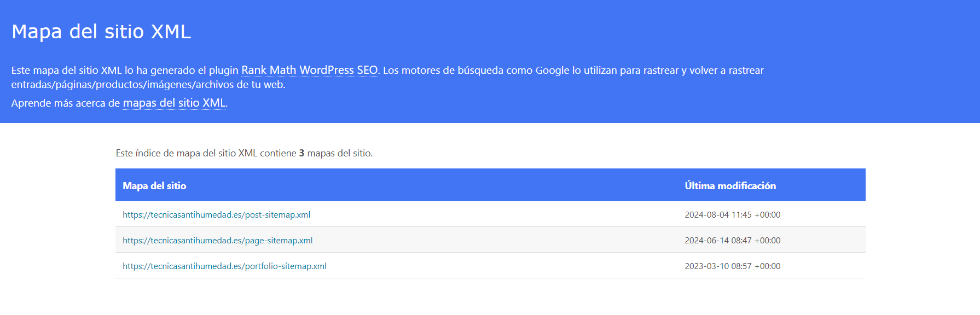Open the portfolio-sitemap.xml URL
Screen dimensions: 980x315
click(x=224, y=266)
